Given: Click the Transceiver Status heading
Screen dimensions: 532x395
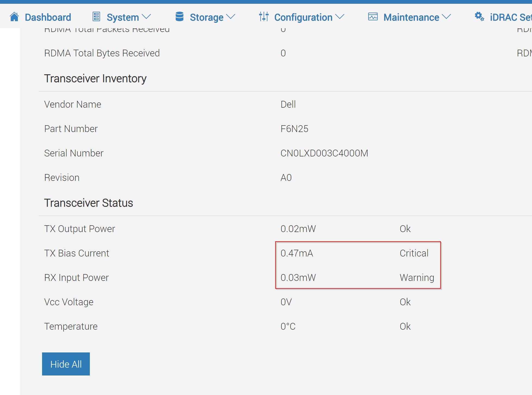Looking at the screenshot, I should pyautogui.click(x=88, y=203).
